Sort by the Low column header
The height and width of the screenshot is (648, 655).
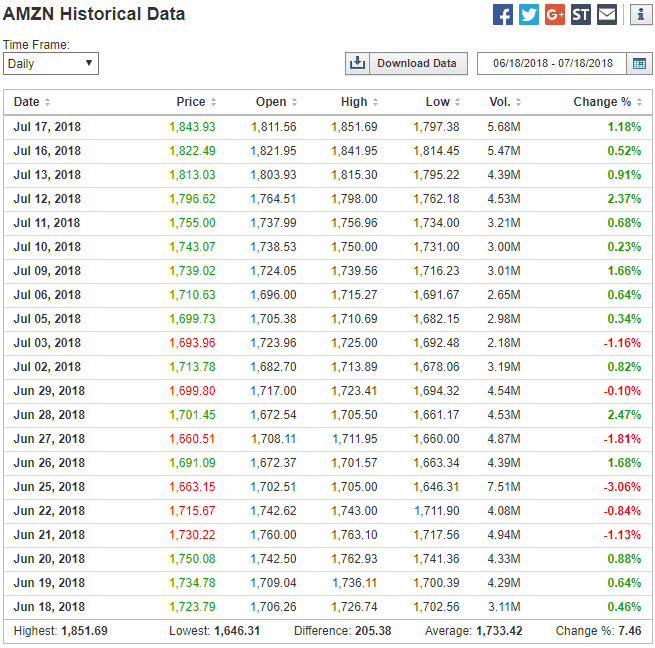point(437,102)
